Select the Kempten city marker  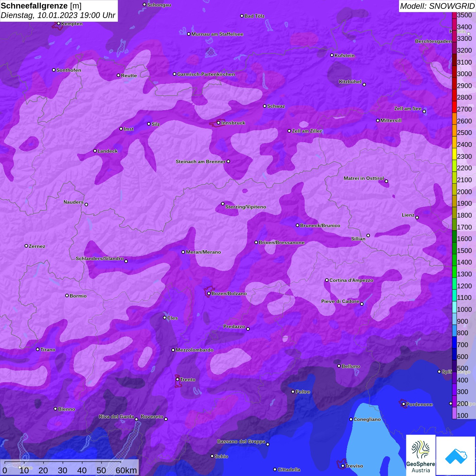(58, 23)
